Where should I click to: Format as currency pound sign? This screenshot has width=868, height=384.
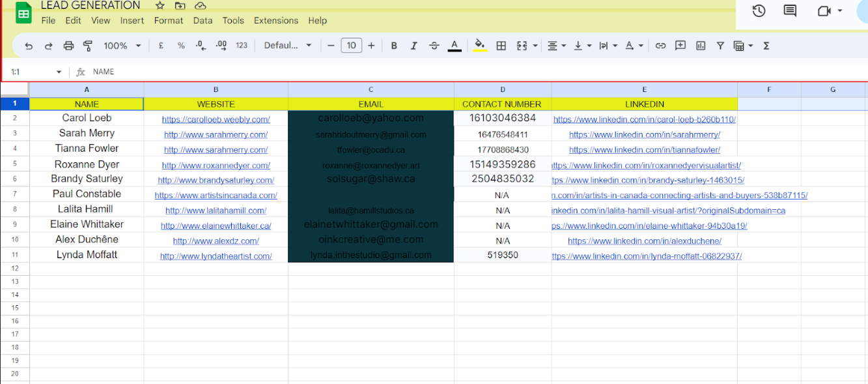[161, 46]
